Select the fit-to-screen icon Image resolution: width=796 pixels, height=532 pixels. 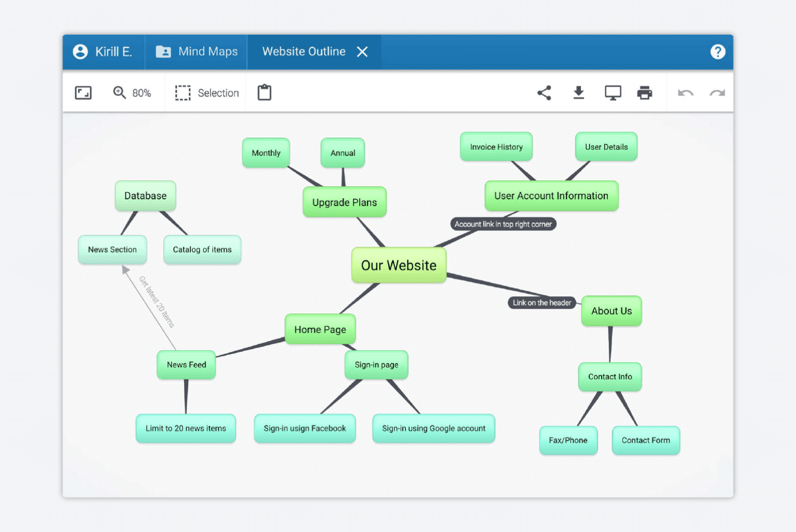(x=83, y=93)
